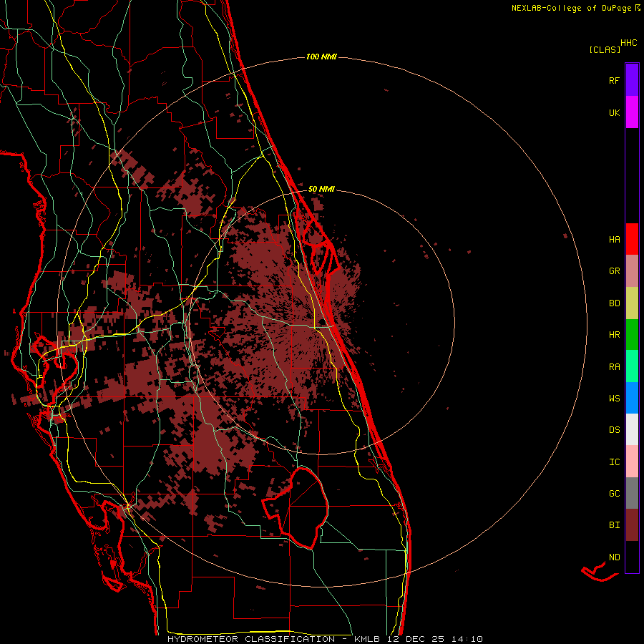Click the DS white legend color swatch
This screenshot has width=644, height=644.
632,429
